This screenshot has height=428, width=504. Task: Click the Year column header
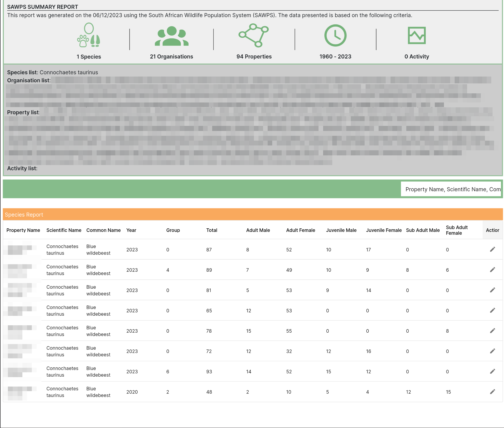[131, 230]
